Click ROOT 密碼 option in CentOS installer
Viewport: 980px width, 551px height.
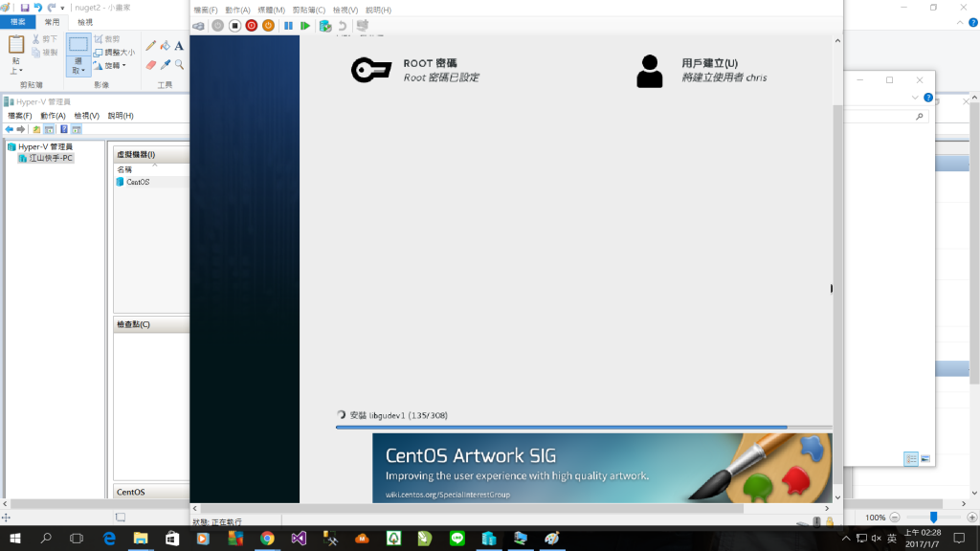[x=415, y=70]
